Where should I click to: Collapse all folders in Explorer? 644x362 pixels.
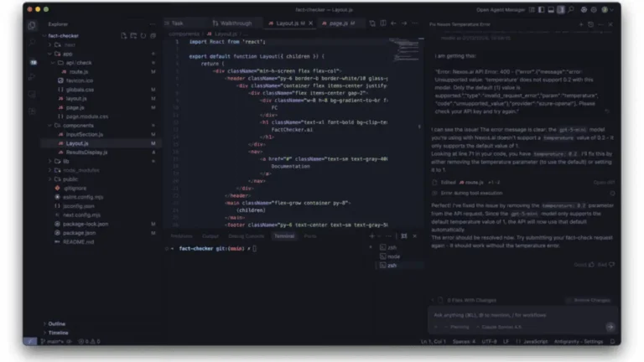tap(153, 36)
